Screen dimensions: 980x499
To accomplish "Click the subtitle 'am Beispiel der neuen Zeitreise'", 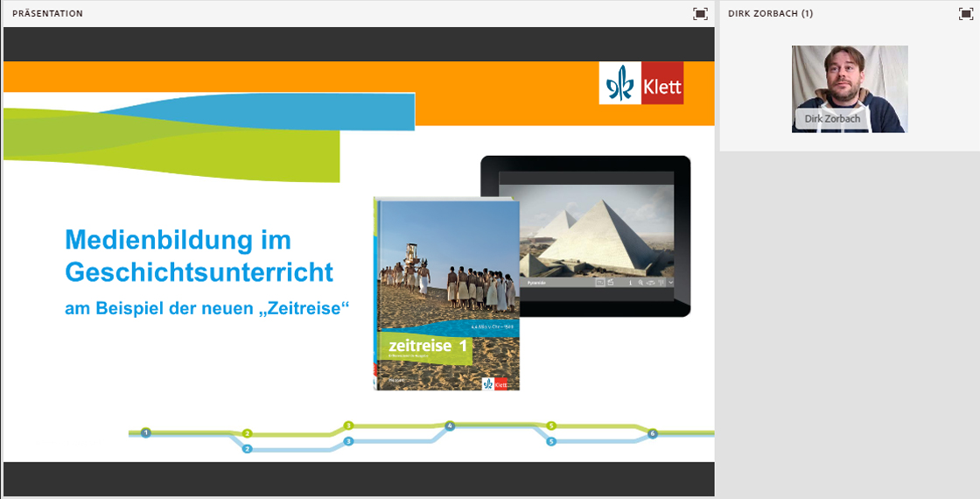I will [206, 307].
